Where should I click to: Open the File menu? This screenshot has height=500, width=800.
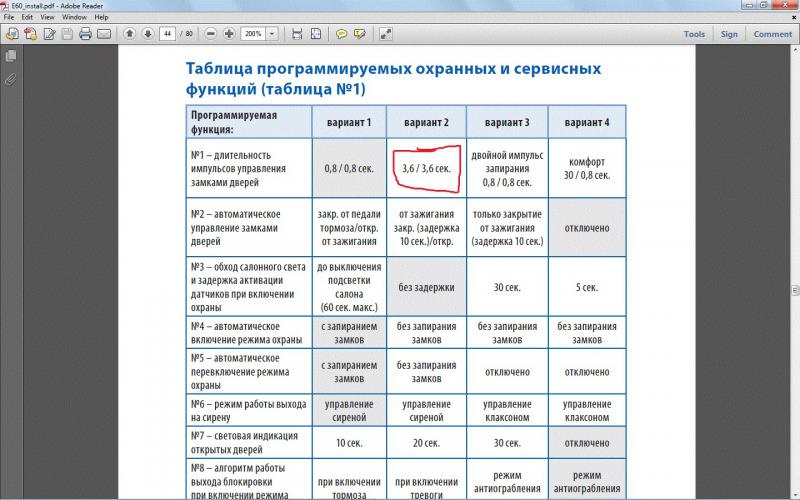tap(9, 17)
